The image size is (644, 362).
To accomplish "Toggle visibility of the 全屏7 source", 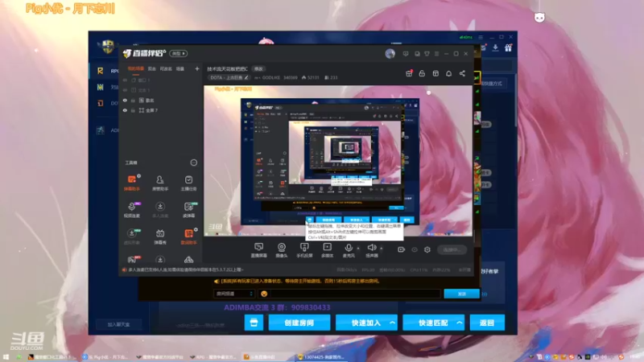I will tap(125, 110).
